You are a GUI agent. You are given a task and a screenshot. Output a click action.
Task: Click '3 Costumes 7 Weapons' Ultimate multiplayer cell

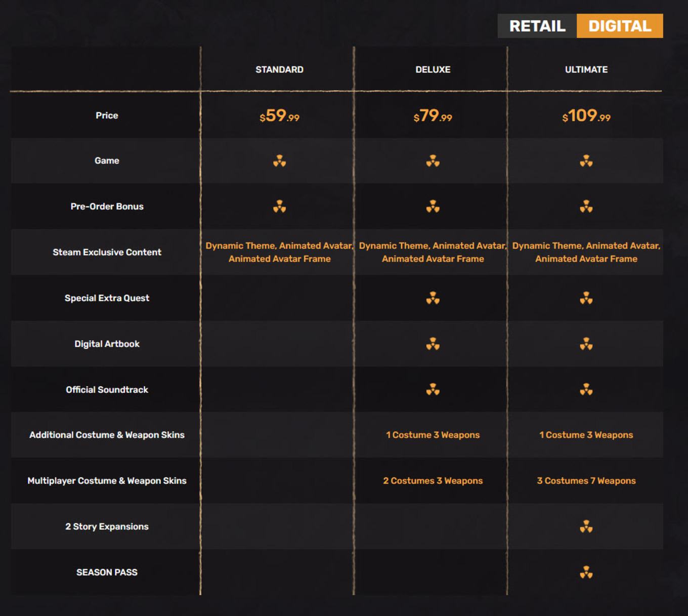(x=586, y=481)
